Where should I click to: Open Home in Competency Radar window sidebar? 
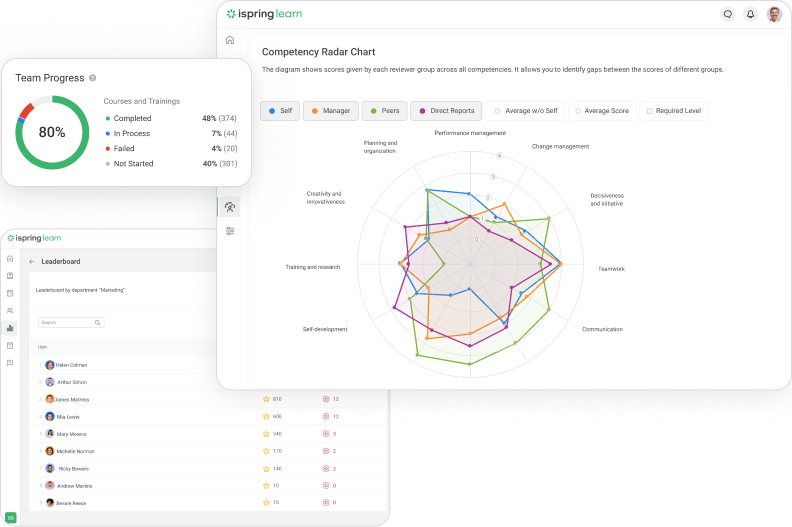point(230,40)
